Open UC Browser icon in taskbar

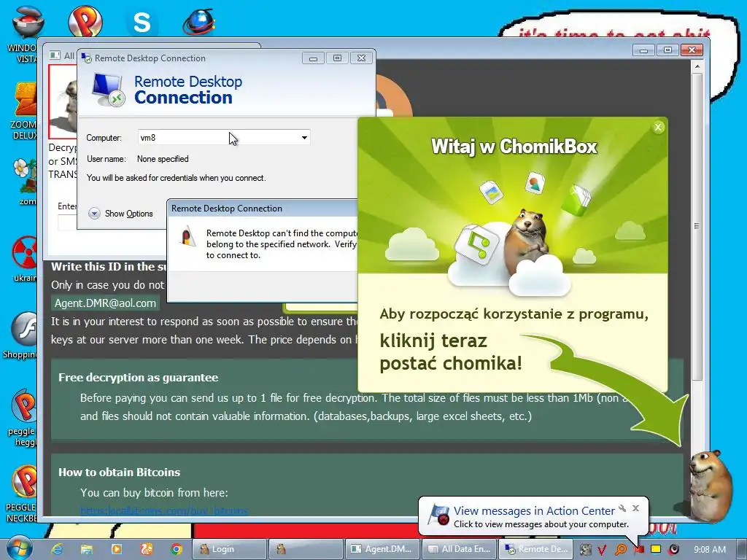pyautogui.click(x=146, y=549)
